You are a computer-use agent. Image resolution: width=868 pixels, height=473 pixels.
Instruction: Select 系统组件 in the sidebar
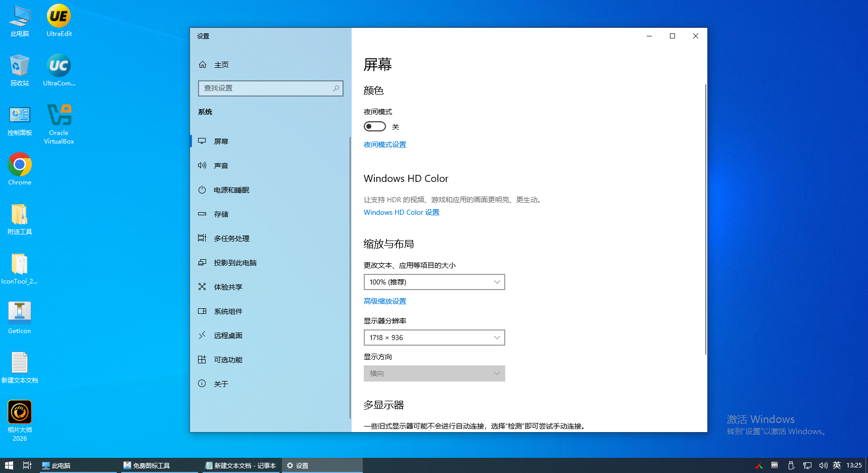tap(227, 311)
